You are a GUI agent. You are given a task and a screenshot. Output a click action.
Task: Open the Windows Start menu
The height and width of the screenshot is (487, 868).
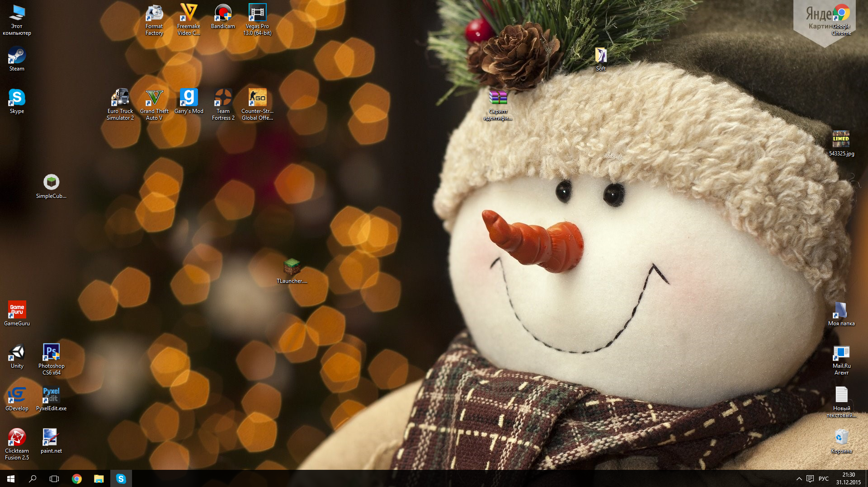11,478
